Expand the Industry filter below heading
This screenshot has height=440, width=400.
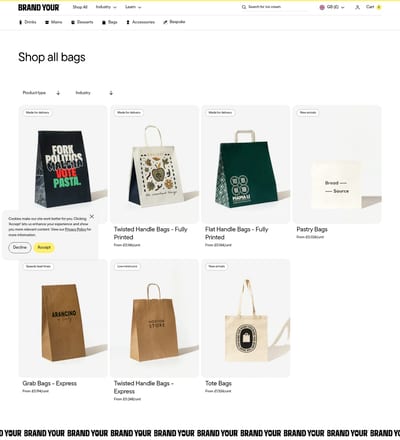coord(94,93)
